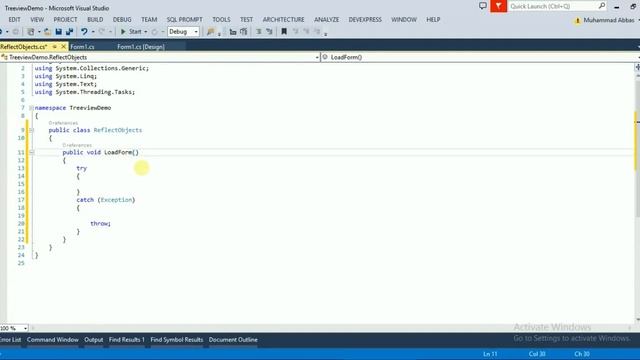Open the TOOLS menu
This screenshot has width=640, height=360.
point(221,20)
